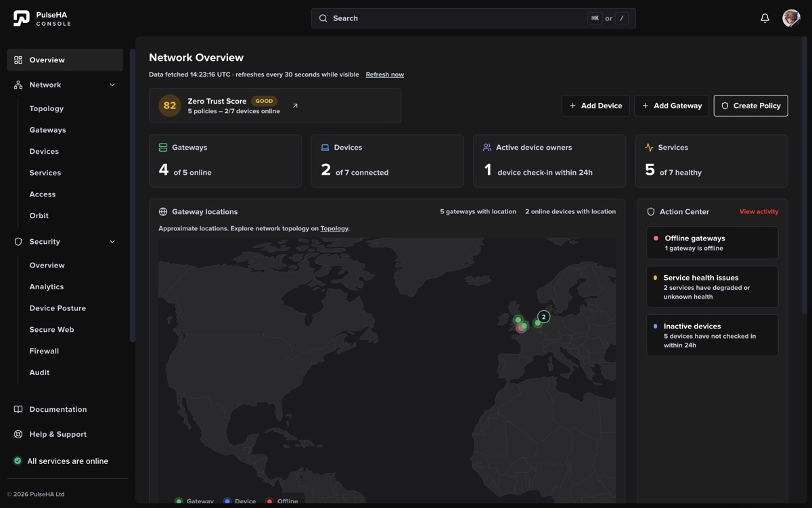Collapse the Security section chevron
This screenshot has height=508, width=812.
(112, 242)
